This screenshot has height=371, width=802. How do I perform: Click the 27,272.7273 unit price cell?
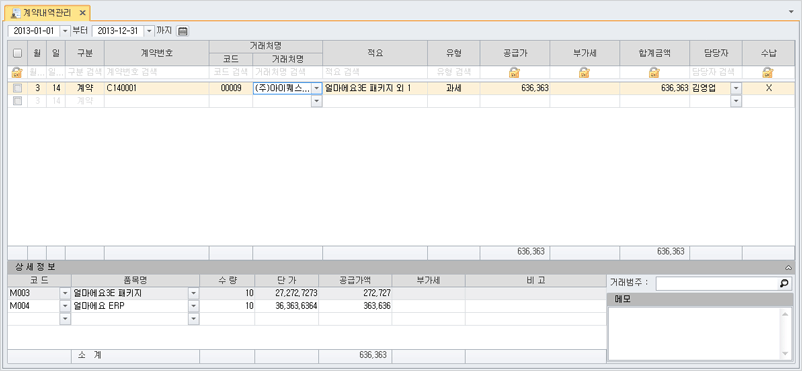coord(286,293)
